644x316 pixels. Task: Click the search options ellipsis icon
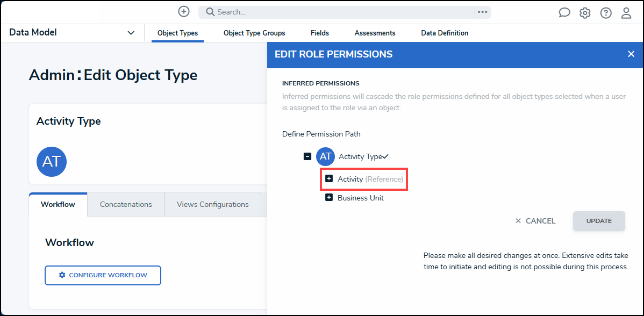pyautogui.click(x=482, y=12)
